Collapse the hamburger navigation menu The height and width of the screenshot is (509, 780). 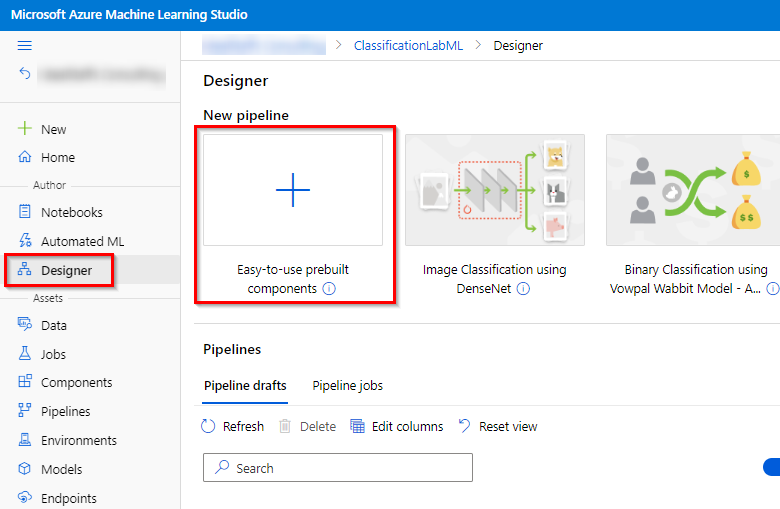[25, 46]
